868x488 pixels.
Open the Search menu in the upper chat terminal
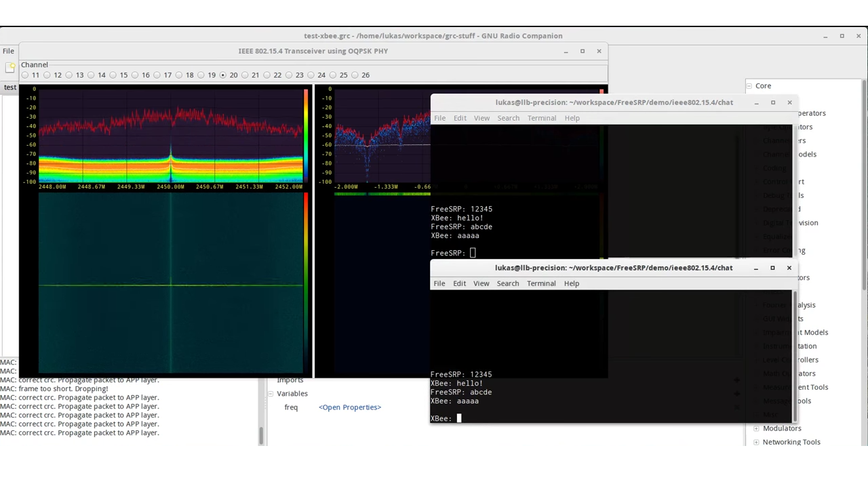tap(508, 118)
